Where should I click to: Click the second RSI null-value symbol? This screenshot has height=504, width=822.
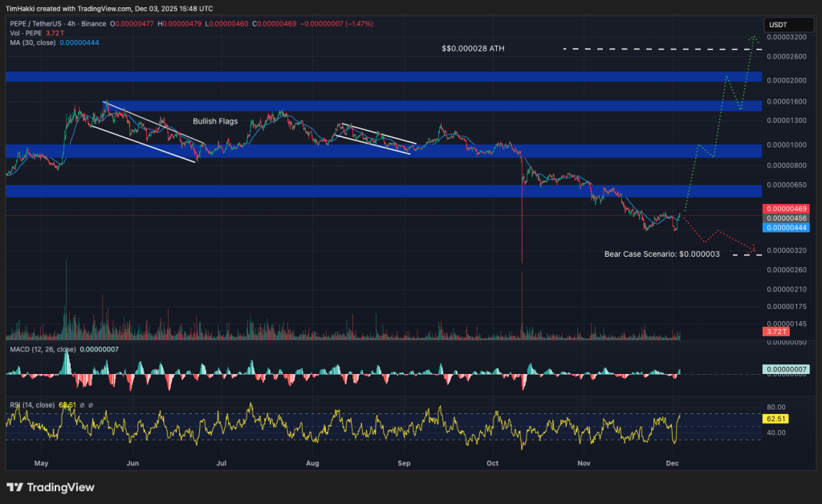coord(91,405)
